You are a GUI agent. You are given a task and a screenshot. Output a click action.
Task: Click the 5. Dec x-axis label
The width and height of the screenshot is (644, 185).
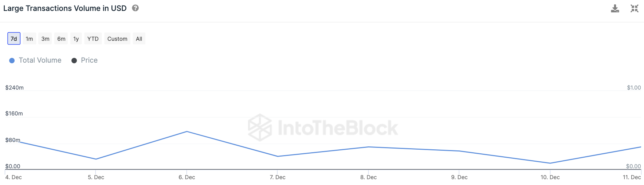[96, 177]
